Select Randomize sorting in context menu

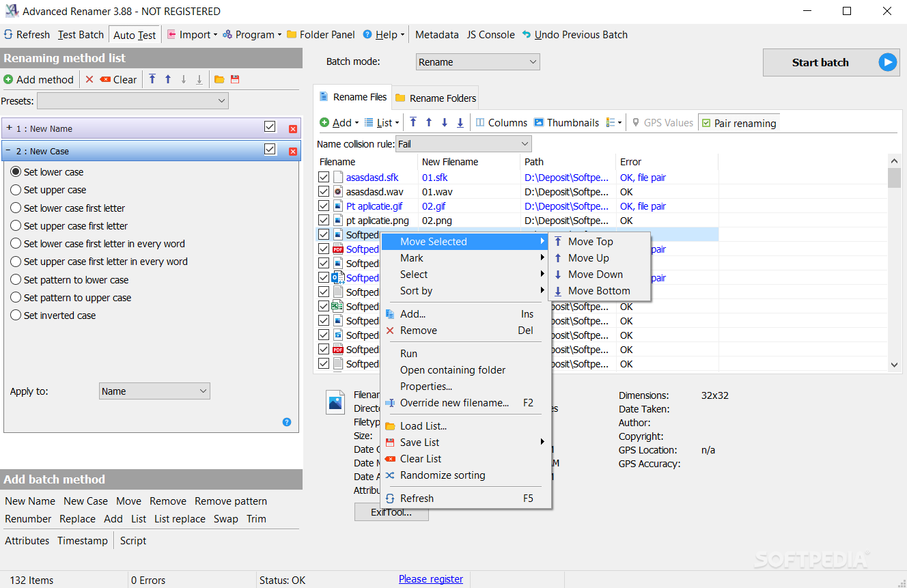(443, 475)
